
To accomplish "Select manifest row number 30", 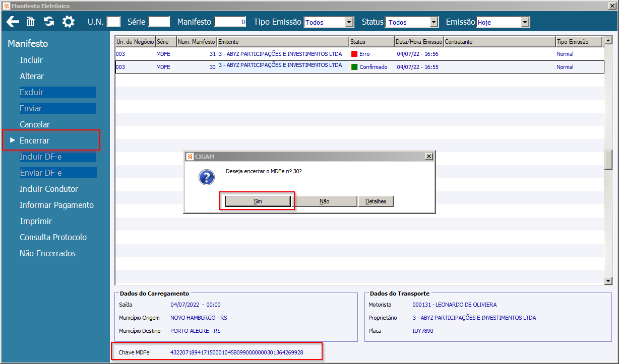I will pos(359,67).
